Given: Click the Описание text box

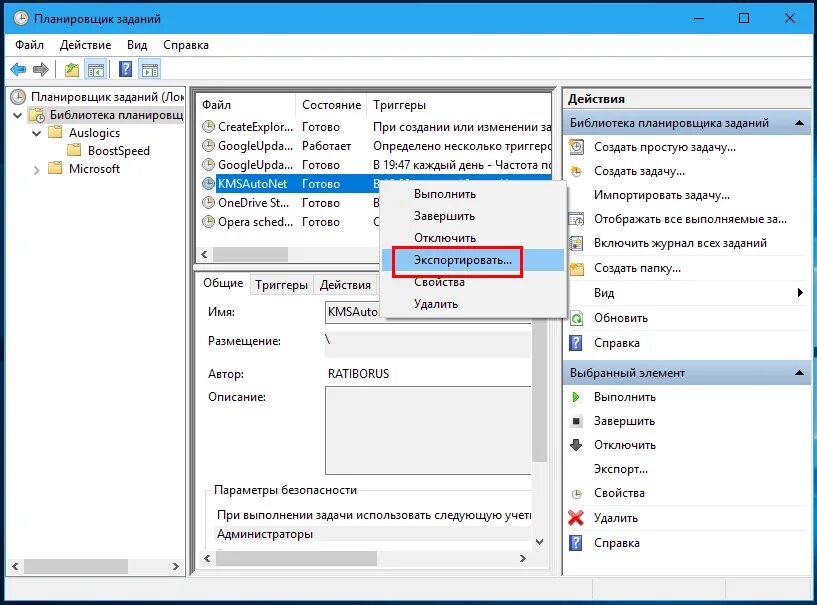Looking at the screenshot, I should coord(428,430).
